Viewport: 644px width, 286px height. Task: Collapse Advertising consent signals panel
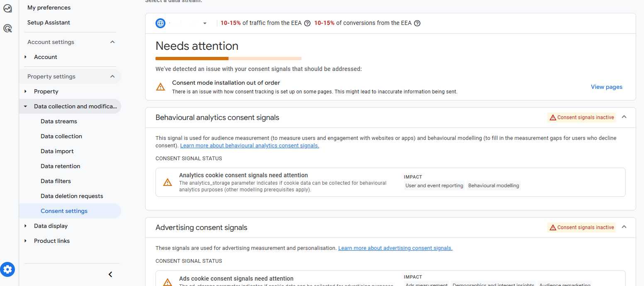point(624,227)
